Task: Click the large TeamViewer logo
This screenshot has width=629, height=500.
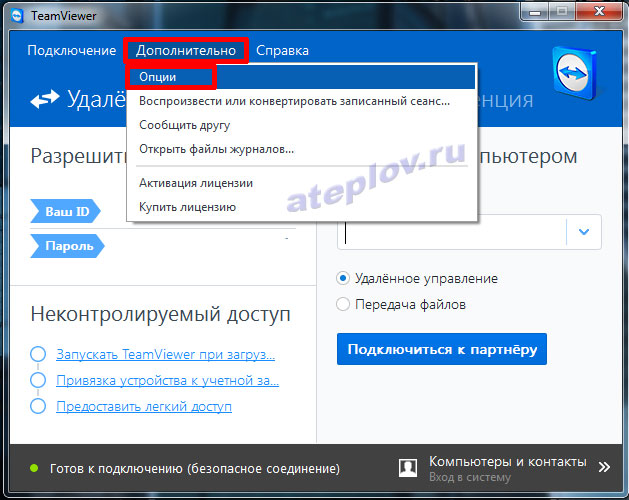Action: (x=574, y=73)
